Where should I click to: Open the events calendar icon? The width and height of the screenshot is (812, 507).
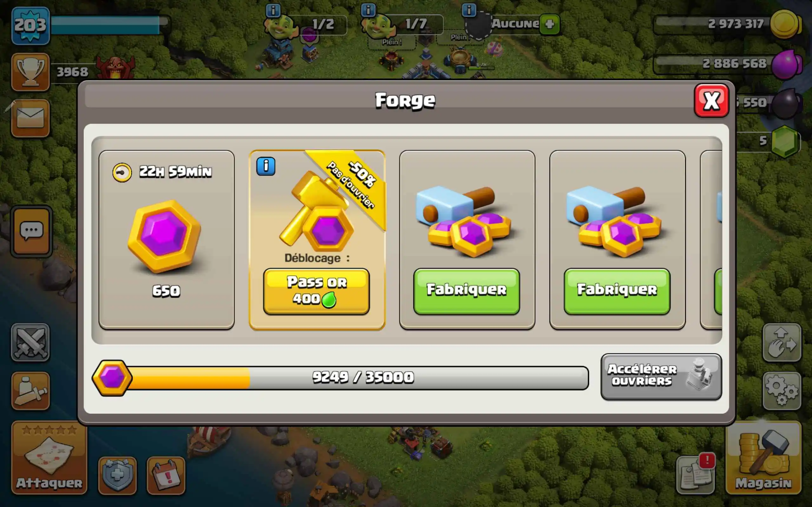click(166, 476)
